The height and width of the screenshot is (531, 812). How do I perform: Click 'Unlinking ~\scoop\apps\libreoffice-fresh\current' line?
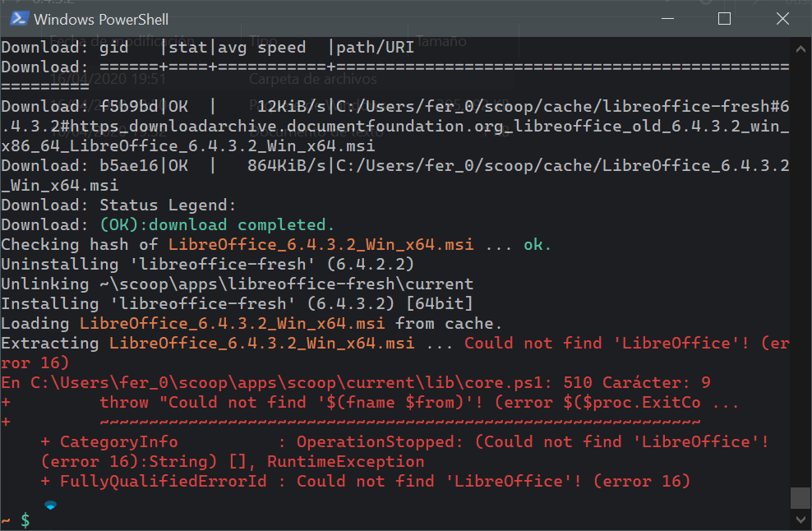point(238,284)
